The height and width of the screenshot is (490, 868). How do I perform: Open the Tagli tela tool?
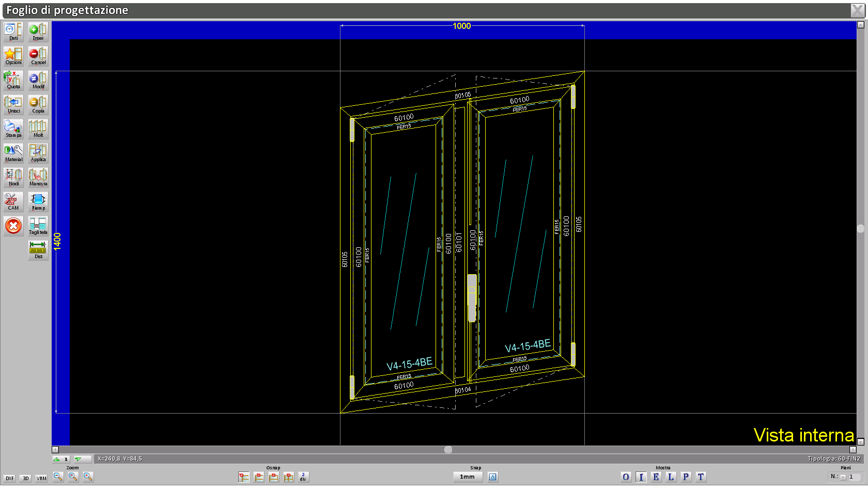click(38, 226)
